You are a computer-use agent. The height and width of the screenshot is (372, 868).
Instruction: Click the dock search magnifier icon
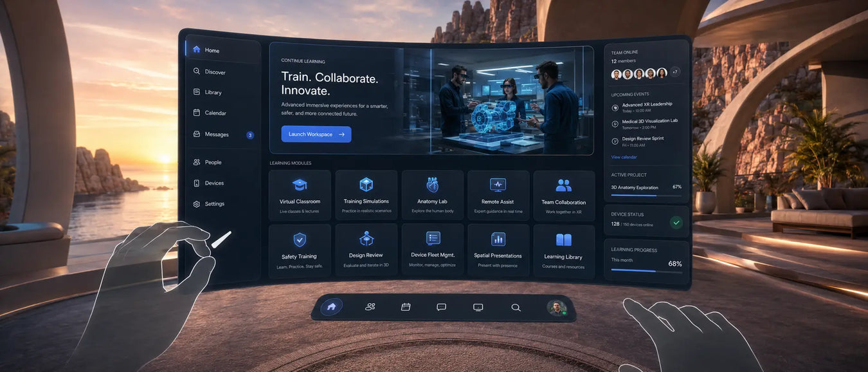click(516, 308)
